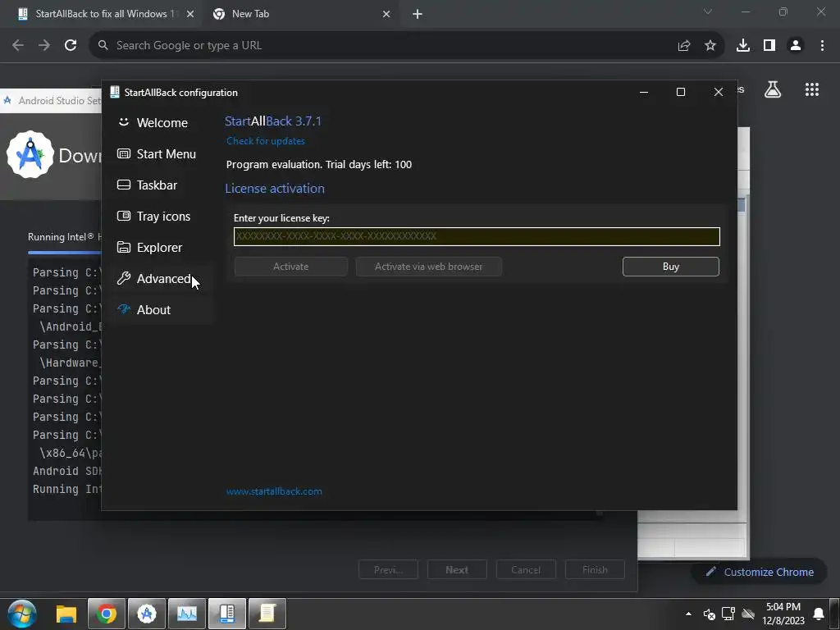Close the New Tab tab

[x=386, y=14]
